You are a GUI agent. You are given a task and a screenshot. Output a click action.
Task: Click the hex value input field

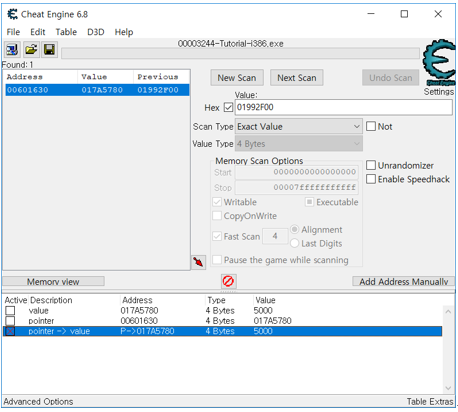tap(344, 107)
